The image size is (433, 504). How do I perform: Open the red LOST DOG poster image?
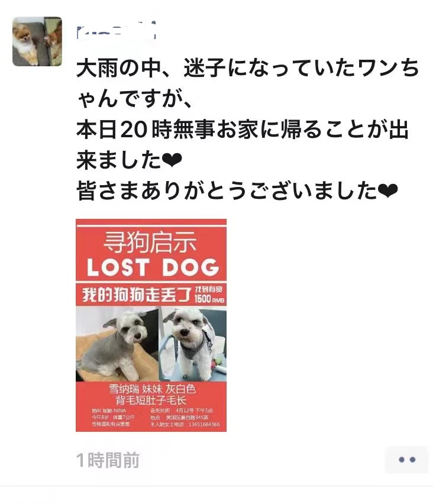(151, 325)
